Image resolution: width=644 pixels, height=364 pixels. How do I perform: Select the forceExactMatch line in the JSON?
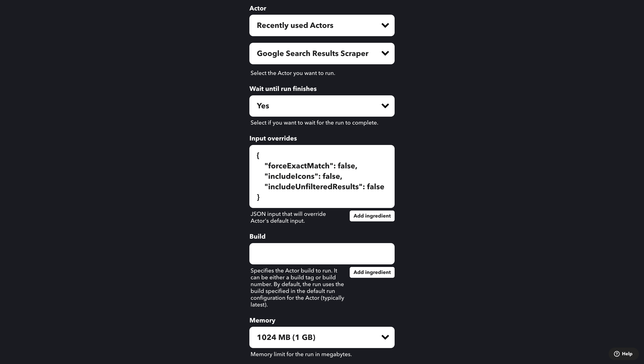click(311, 165)
